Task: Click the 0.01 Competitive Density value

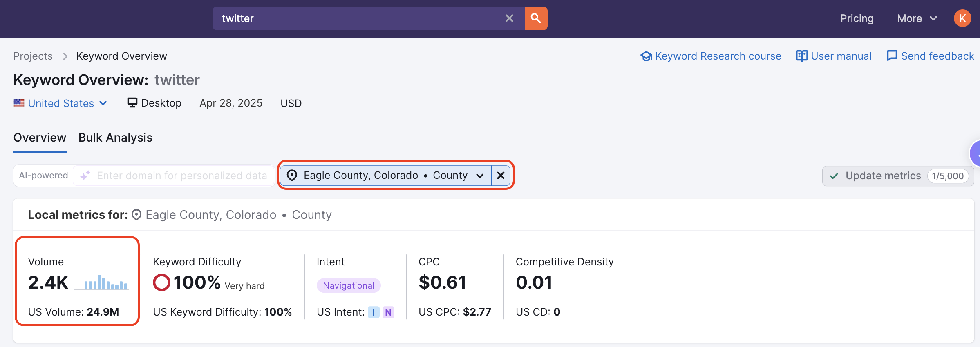Action: (534, 282)
